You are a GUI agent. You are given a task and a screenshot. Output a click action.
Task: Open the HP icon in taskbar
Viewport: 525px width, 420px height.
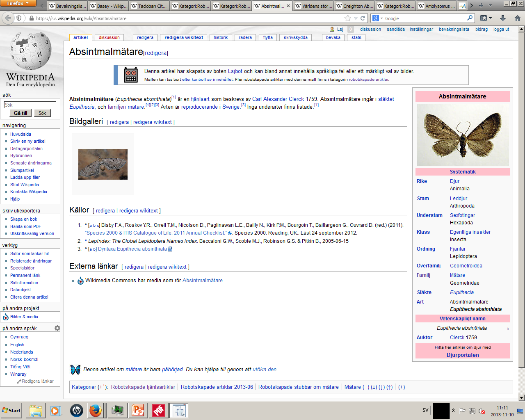(x=76, y=410)
